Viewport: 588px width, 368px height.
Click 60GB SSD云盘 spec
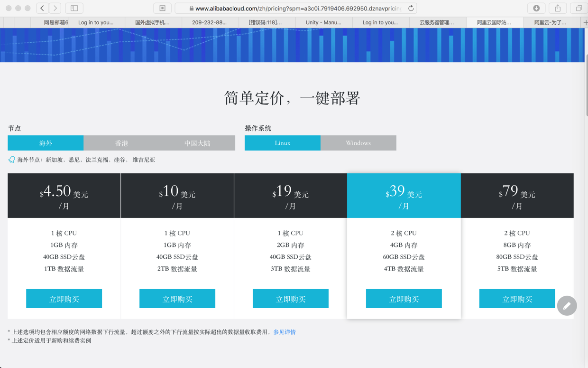click(x=404, y=257)
